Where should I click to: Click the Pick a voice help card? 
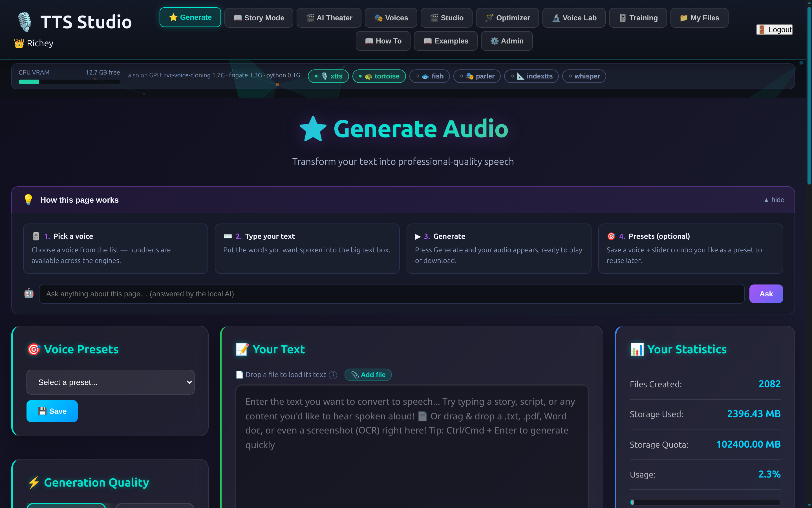pyautogui.click(x=115, y=249)
